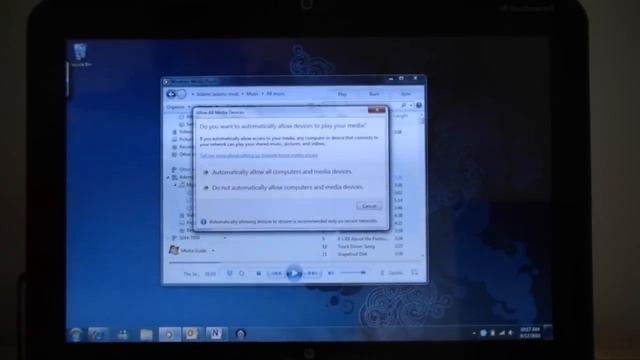The width and height of the screenshot is (640, 360).
Task: Show hidden system tray icons arrow
Action: [x=474, y=333]
